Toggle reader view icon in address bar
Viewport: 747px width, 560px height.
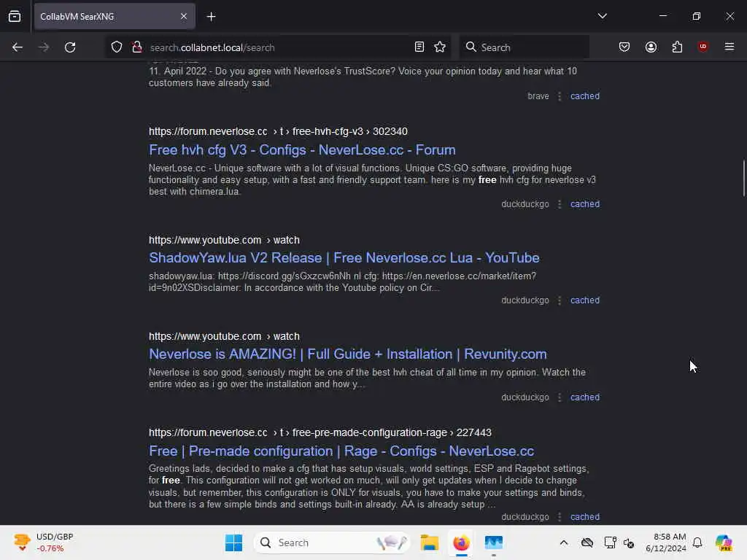(x=419, y=47)
